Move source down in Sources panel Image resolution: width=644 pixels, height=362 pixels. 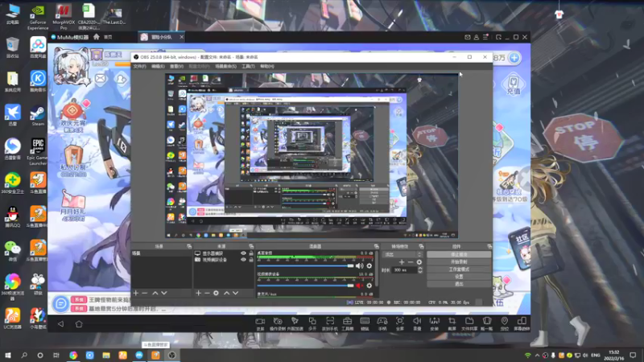tap(235, 293)
